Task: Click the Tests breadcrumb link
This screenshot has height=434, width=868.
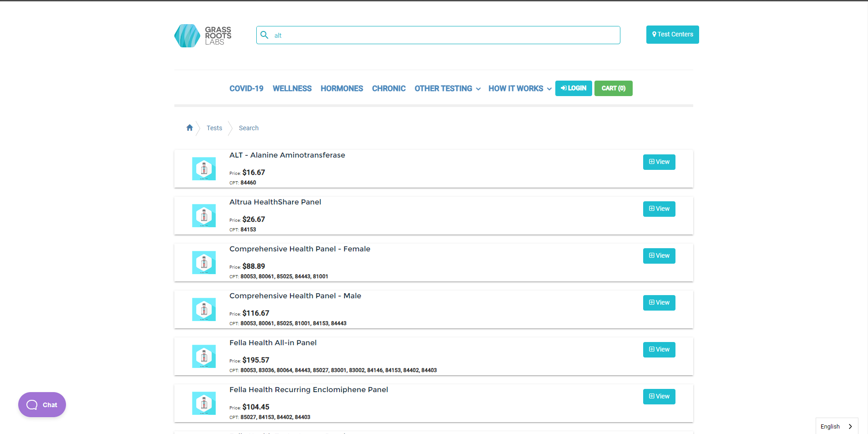Action: 214,128
